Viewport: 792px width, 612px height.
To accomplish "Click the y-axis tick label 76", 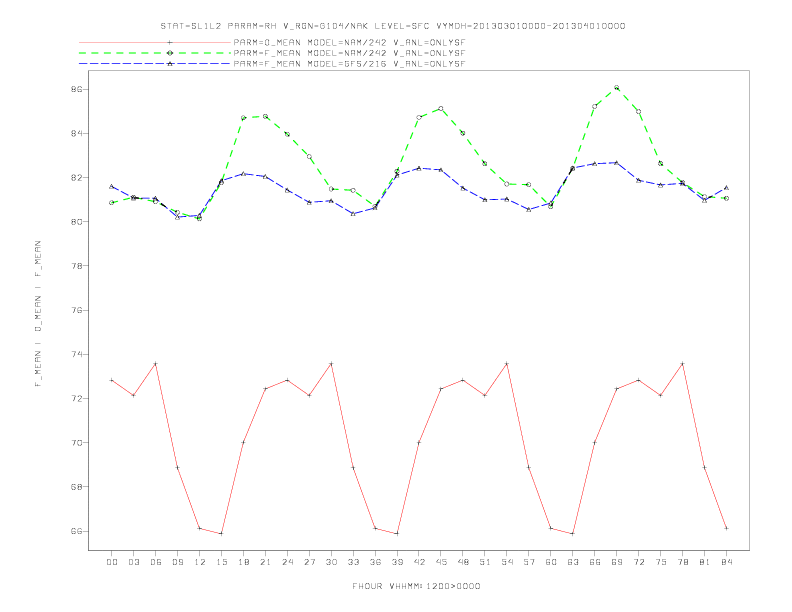I will tap(76, 310).
